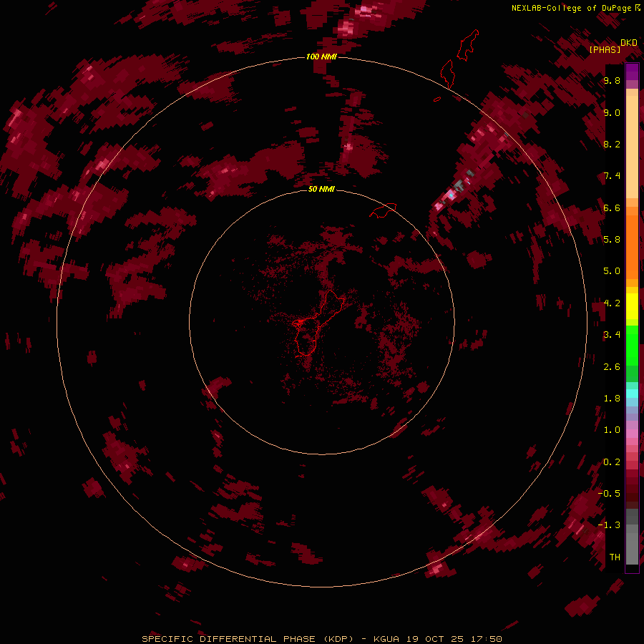Click the 1.0 value on the color scale
The image size is (644, 644).
[x=612, y=429]
